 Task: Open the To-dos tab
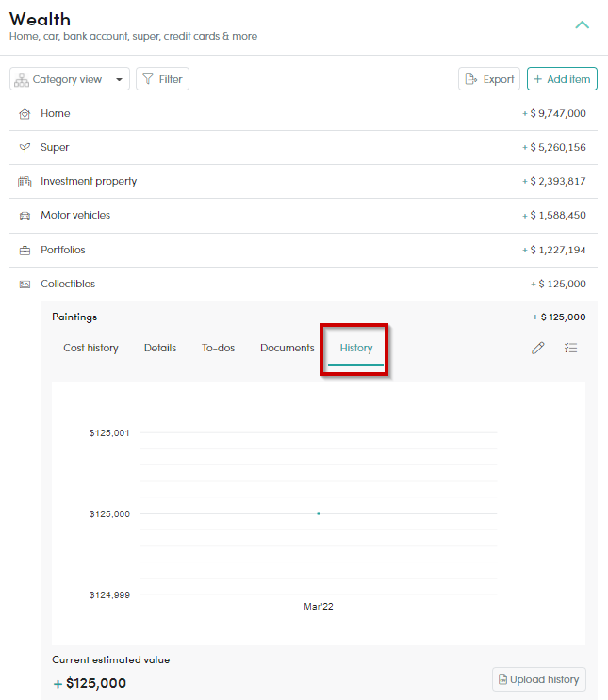[218, 348]
